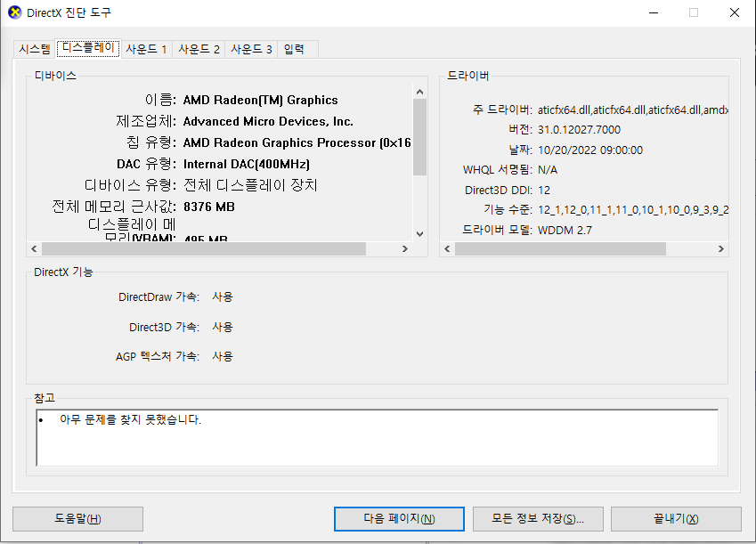Click the feature levels 12_1,12_0 value

click(x=633, y=210)
